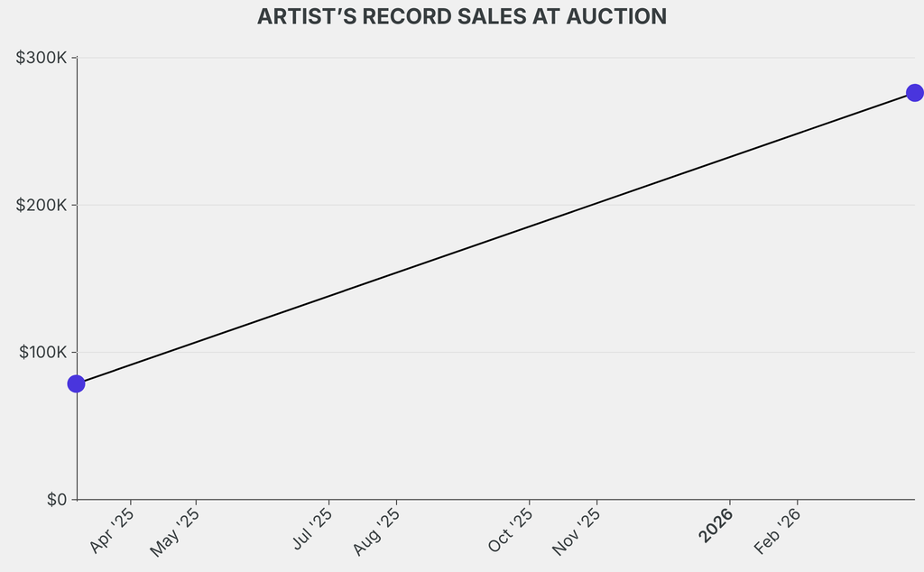Screen dimensions: 924x572
Task: Click the Aug '25 x-axis label
Action: coord(376,532)
